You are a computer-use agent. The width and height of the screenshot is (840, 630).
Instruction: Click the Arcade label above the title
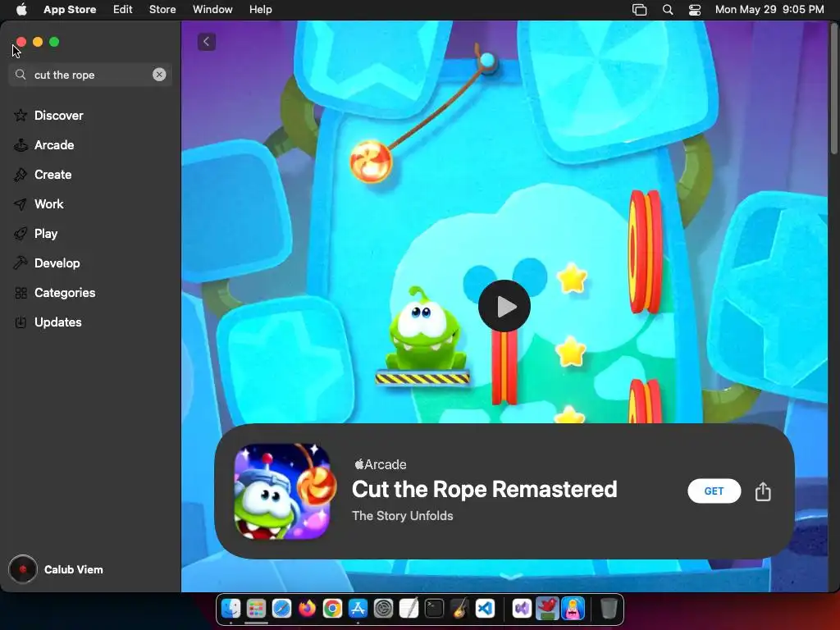pos(381,464)
